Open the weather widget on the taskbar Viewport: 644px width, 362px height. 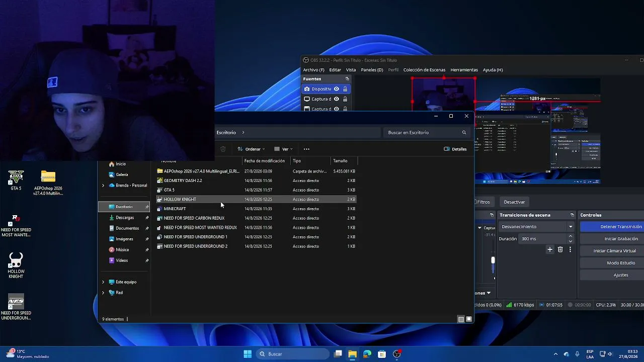(x=28, y=354)
